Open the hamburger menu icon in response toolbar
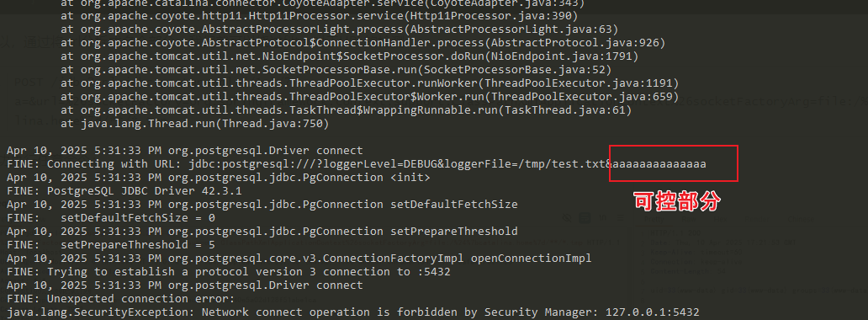Screen dimensions: 868x320 click(x=621, y=218)
